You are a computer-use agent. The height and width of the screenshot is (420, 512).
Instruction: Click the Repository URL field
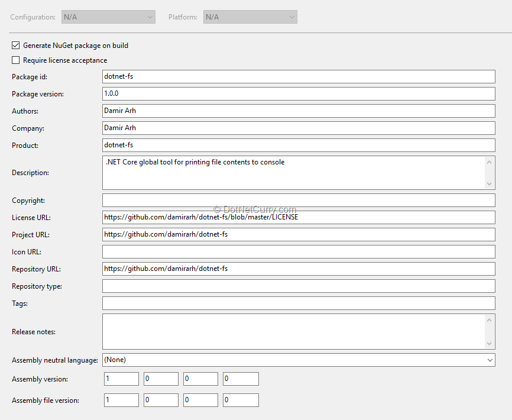pos(299,269)
